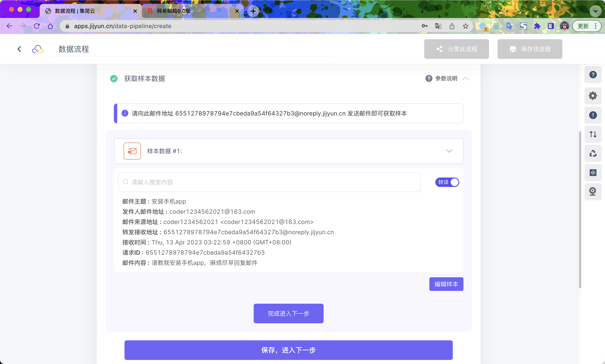The height and width of the screenshot is (364, 605).
Task: Collapse the 获取样本数据 section chevron
Action: point(465,78)
